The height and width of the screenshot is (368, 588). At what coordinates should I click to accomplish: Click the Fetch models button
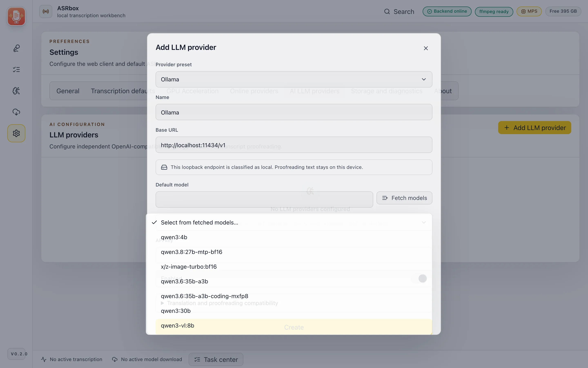click(x=404, y=198)
